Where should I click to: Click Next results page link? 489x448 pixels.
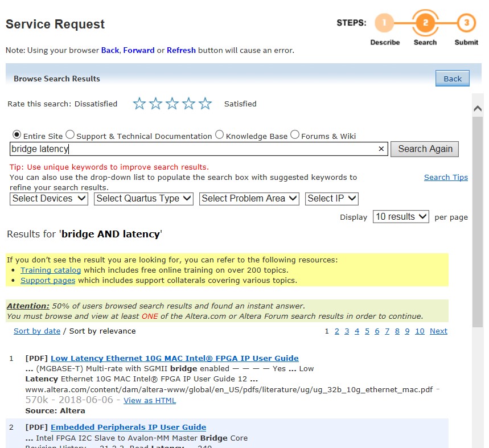pyautogui.click(x=438, y=331)
